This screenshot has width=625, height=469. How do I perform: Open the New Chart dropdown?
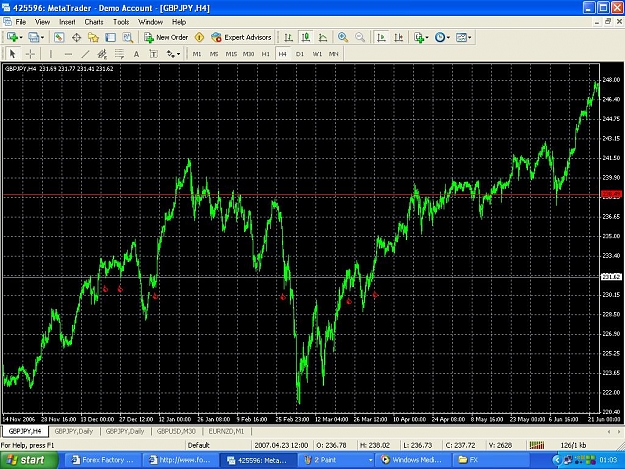point(14,37)
